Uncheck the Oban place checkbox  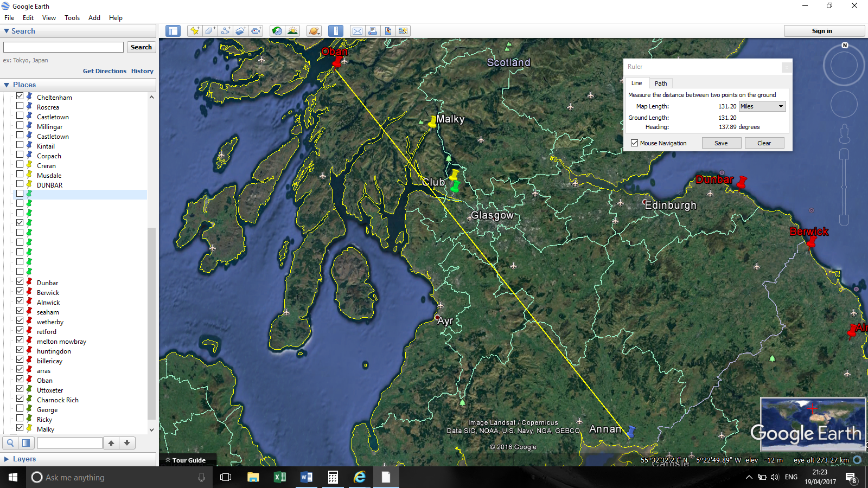point(20,379)
